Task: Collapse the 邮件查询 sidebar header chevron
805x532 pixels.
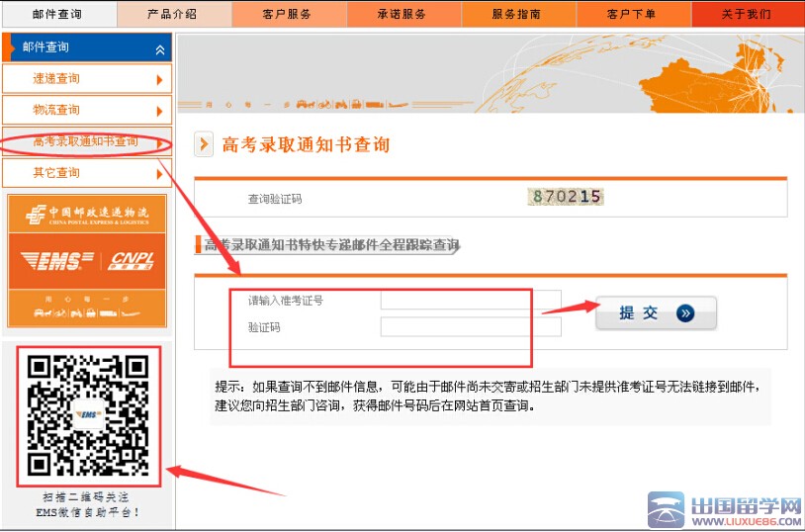Action: pos(160,48)
